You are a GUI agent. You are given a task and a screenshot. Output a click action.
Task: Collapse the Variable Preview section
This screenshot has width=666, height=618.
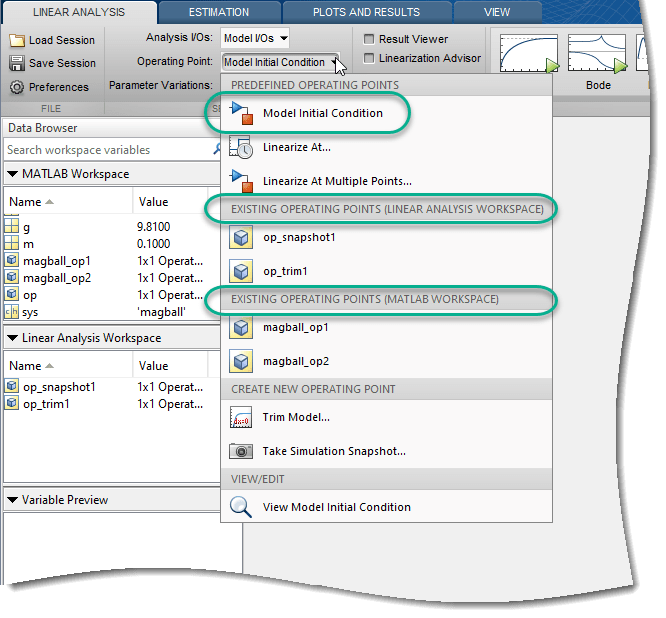click(x=13, y=500)
